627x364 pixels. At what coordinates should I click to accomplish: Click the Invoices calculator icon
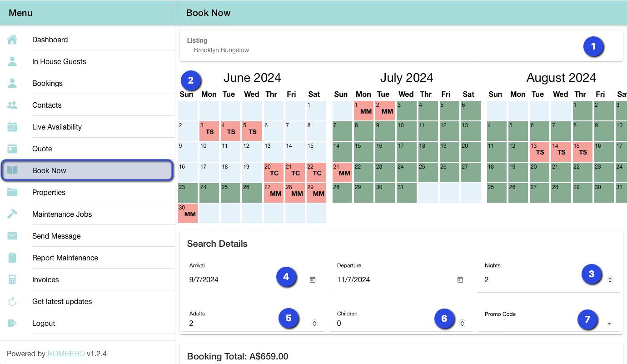point(12,280)
